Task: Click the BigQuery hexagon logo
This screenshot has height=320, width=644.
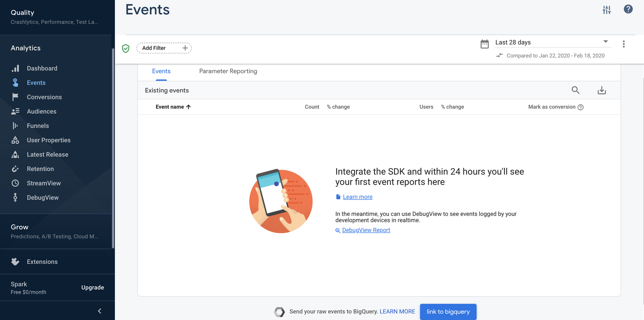Action: point(279,312)
